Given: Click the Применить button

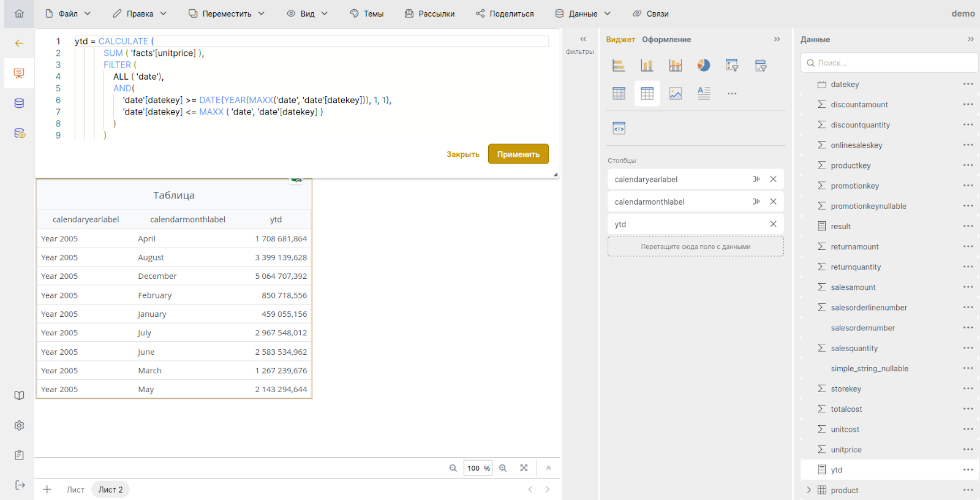Looking at the screenshot, I should (x=518, y=154).
